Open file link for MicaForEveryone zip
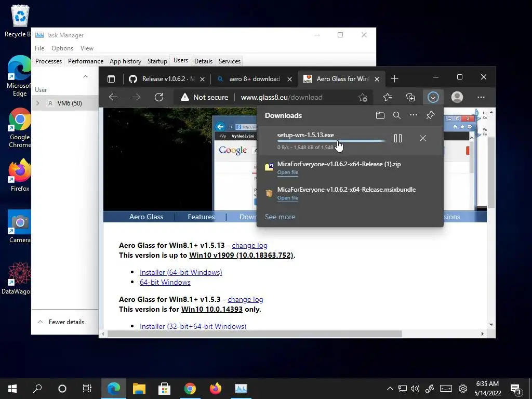Viewport: 532px width, 399px height. 288,172
